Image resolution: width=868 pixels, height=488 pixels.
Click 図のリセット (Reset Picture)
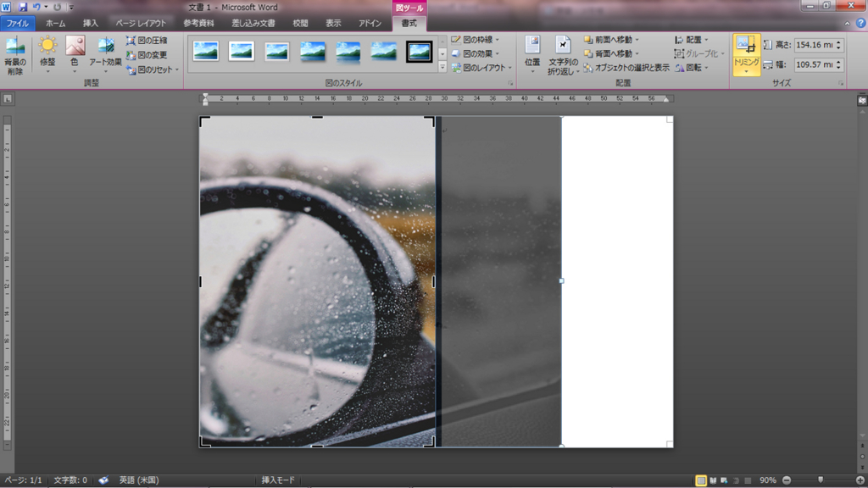(153, 69)
